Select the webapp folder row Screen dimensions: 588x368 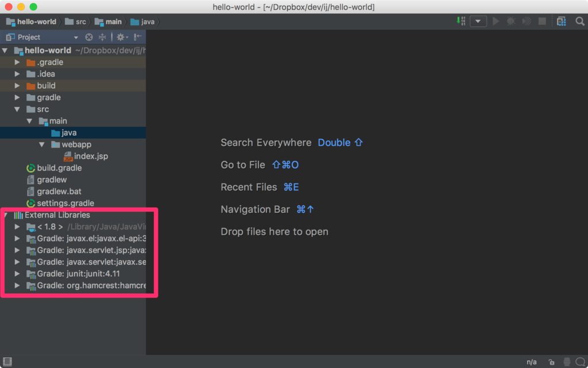pyautogui.click(x=73, y=144)
